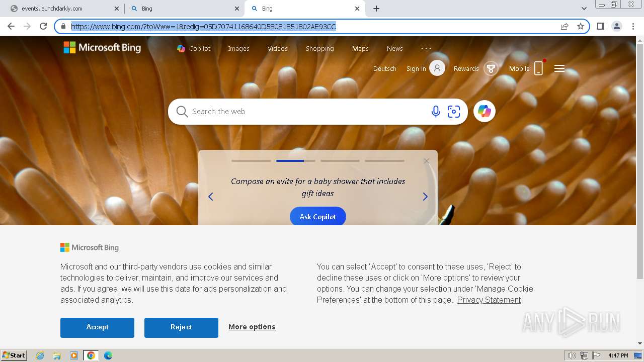Show previous Copilot suggestion
This screenshot has width=644, height=362.
(x=211, y=197)
